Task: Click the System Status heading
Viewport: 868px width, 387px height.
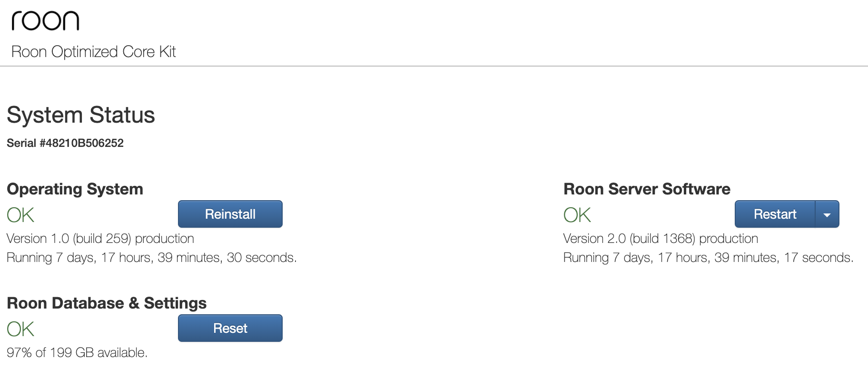Action: 81,115
